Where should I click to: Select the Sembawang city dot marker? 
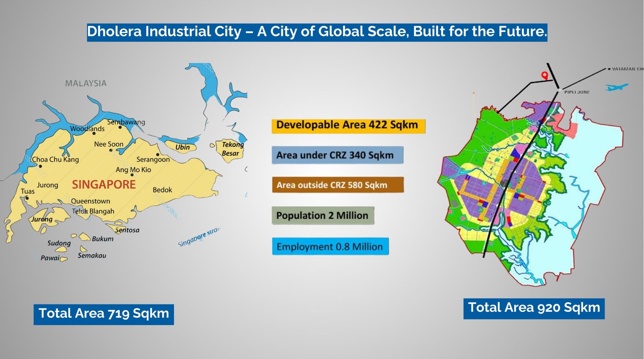coord(120,127)
